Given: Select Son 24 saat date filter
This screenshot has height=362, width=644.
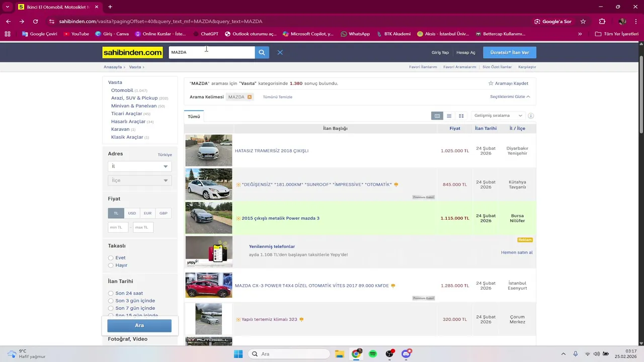Looking at the screenshot, I should (x=111, y=293).
